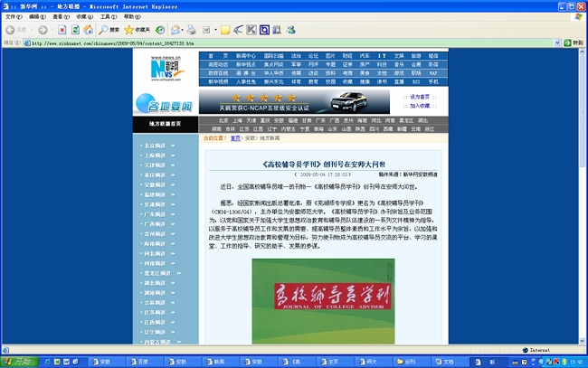
Task: Open 上海频道 in the left sidebar
Action: pyautogui.click(x=155, y=156)
